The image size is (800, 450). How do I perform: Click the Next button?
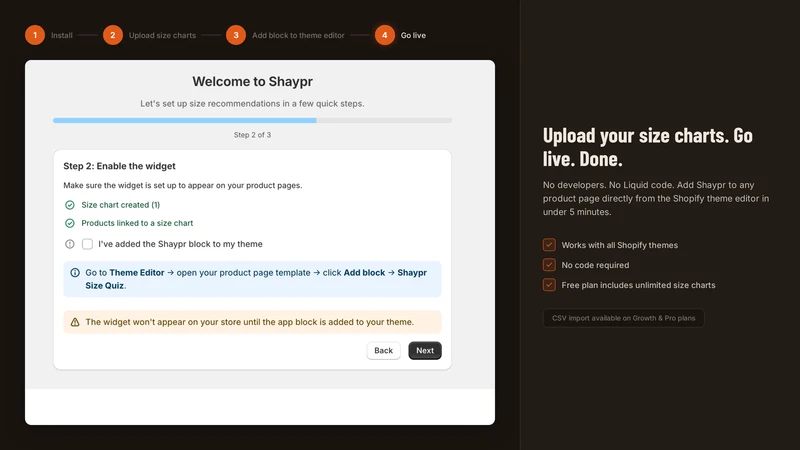(x=425, y=351)
